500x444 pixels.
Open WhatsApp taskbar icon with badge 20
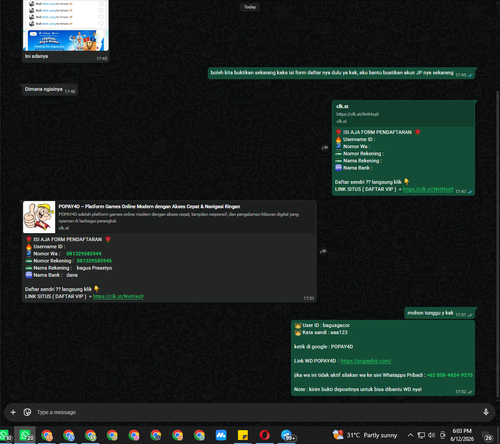click(x=25, y=435)
